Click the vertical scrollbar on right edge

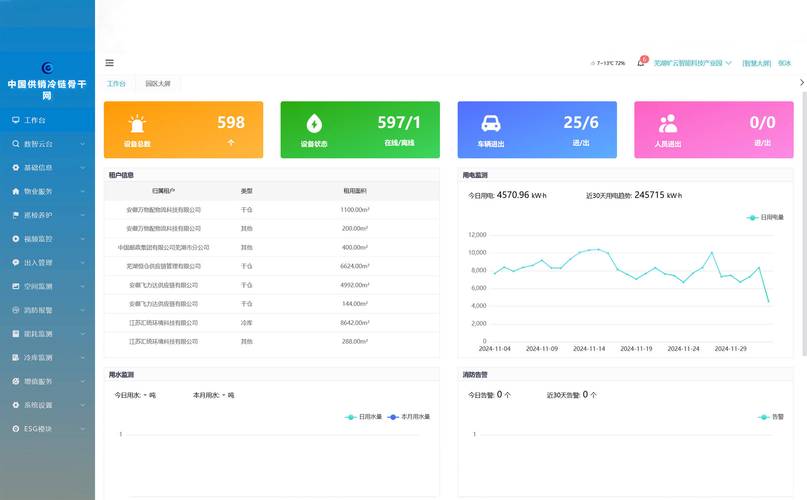(804, 224)
